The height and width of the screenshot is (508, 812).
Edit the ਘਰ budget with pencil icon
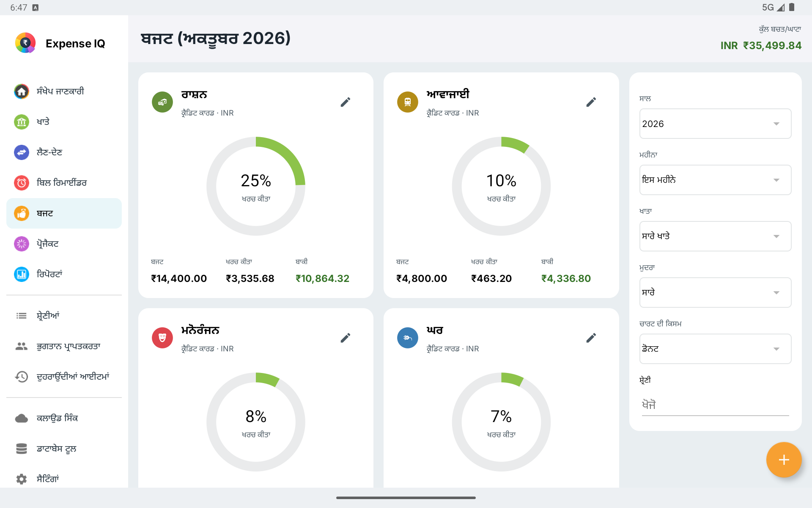[591, 338]
